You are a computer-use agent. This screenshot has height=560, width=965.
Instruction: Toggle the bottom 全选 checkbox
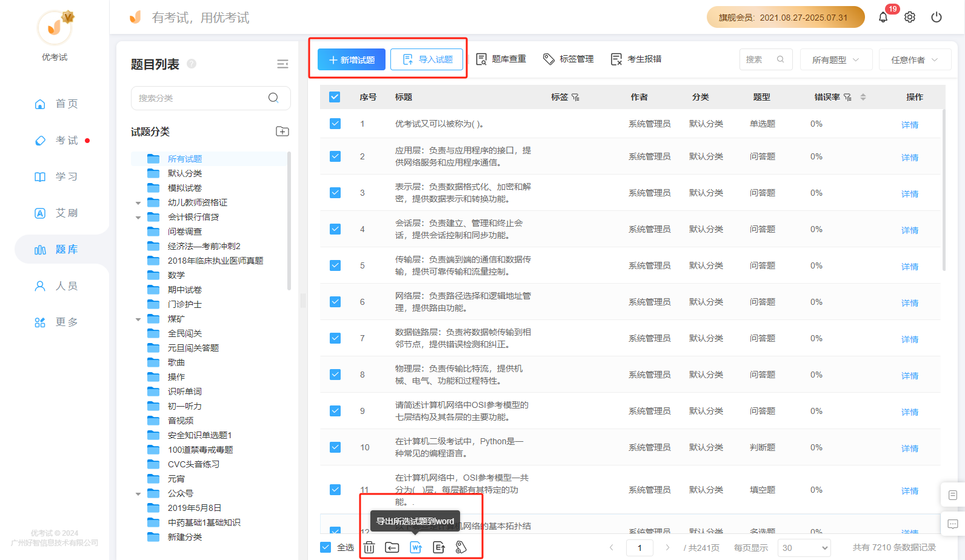326,547
